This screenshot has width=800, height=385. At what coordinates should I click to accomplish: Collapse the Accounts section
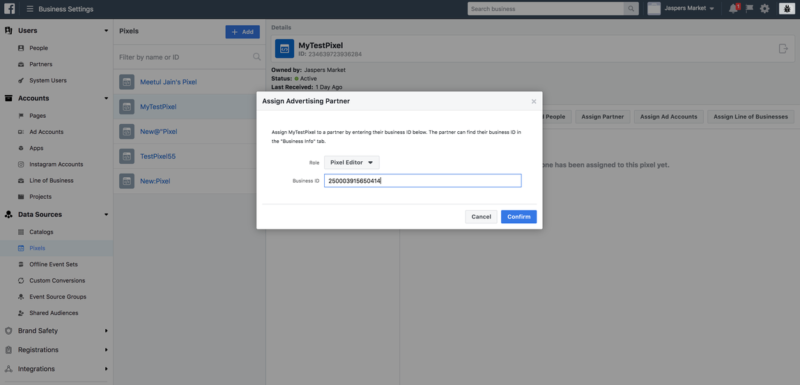(106, 98)
